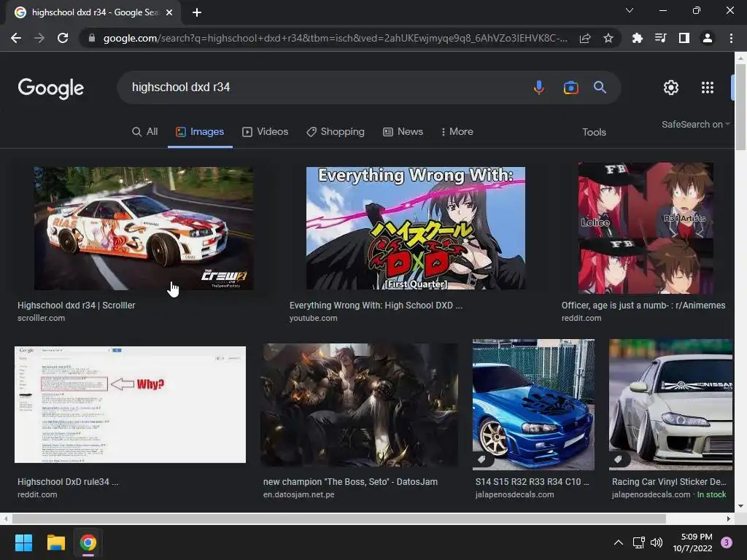Click the browser forward arrow
Image resolution: width=747 pixels, height=560 pixels.
[x=39, y=38]
